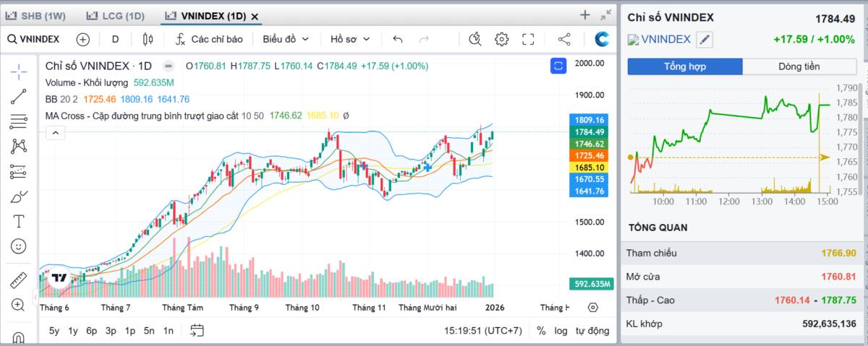Viewport: 868px width, 346px height.
Task: Open the D interval selector
Action: [x=115, y=39]
